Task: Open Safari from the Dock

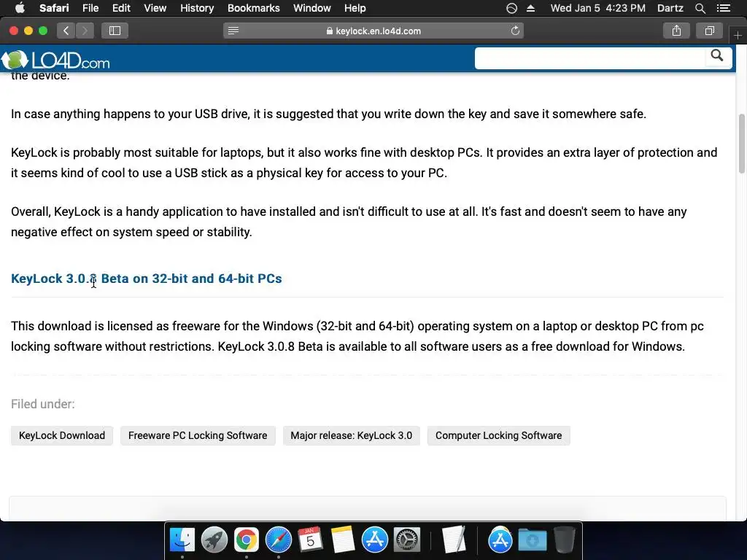Action: [278, 540]
